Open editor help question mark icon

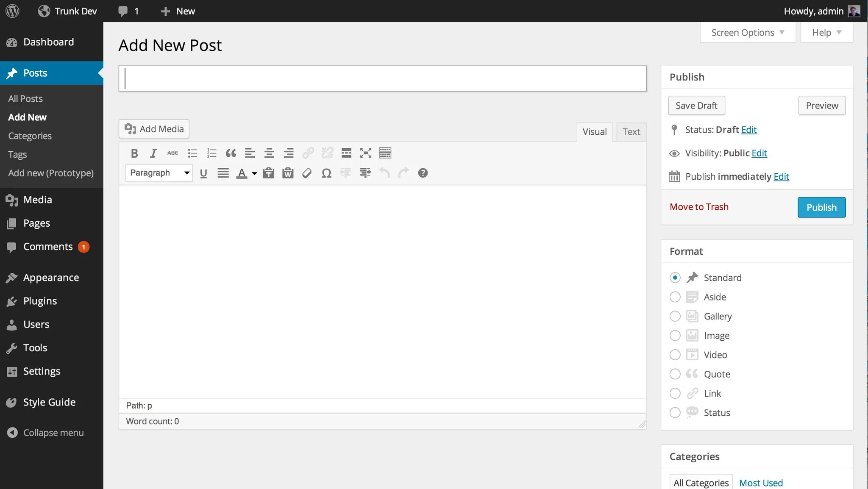pos(423,173)
